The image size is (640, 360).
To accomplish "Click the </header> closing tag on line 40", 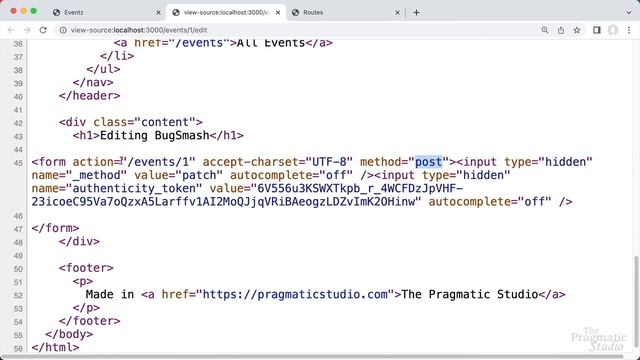I will click(89, 96).
